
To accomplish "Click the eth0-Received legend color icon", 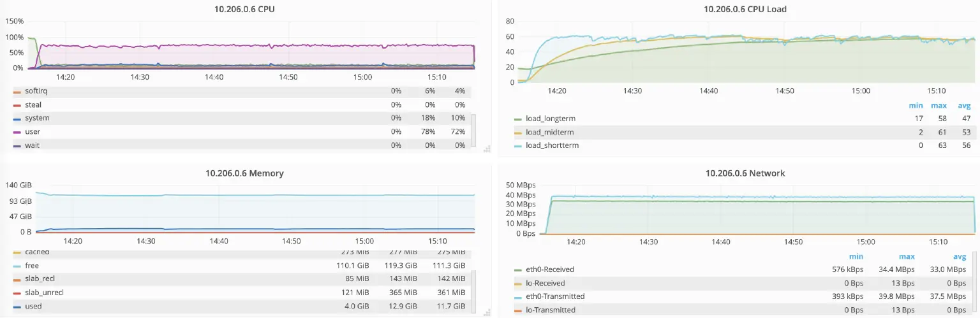I will tap(518, 270).
